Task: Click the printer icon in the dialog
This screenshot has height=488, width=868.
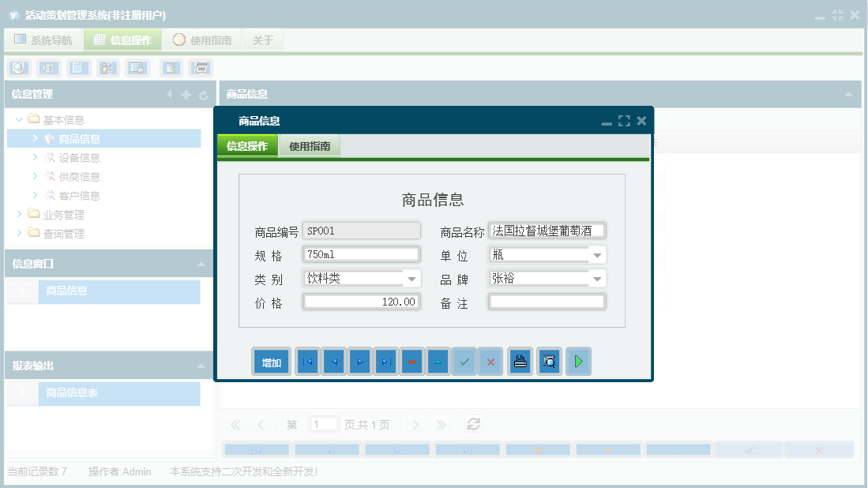Action: (520, 361)
